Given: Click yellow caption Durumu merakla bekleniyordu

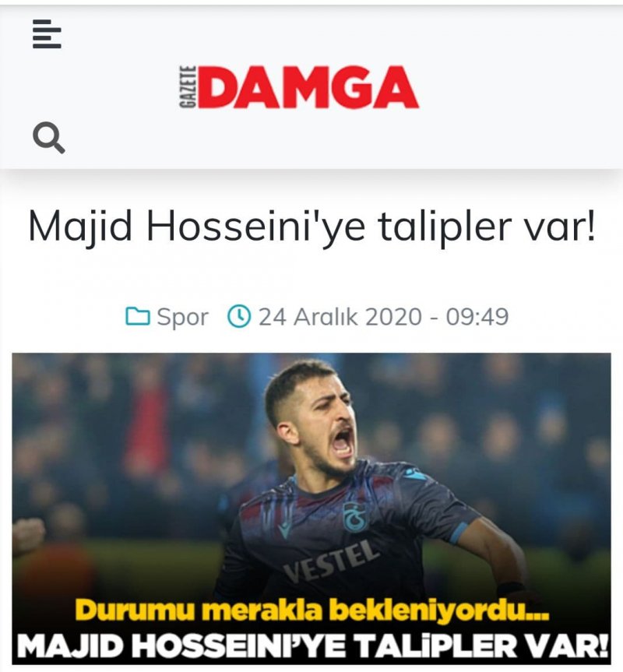Looking at the screenshot, I should coord(312,610).
